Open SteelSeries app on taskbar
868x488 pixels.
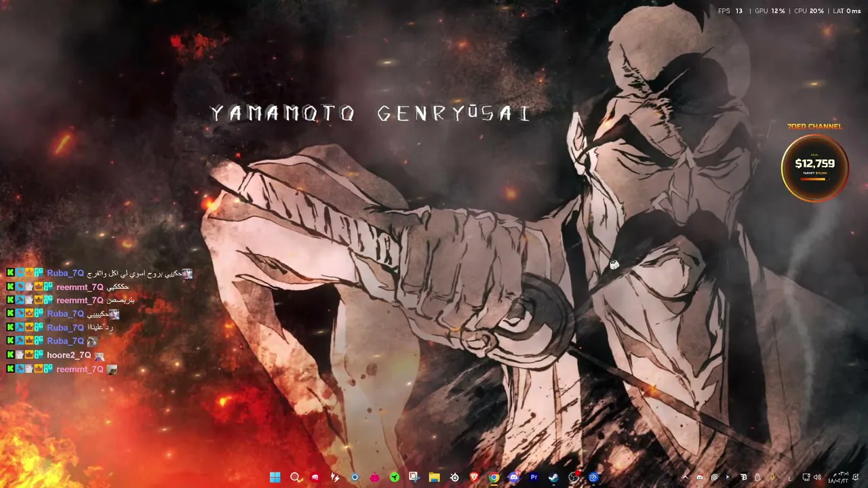coord(454,477)
